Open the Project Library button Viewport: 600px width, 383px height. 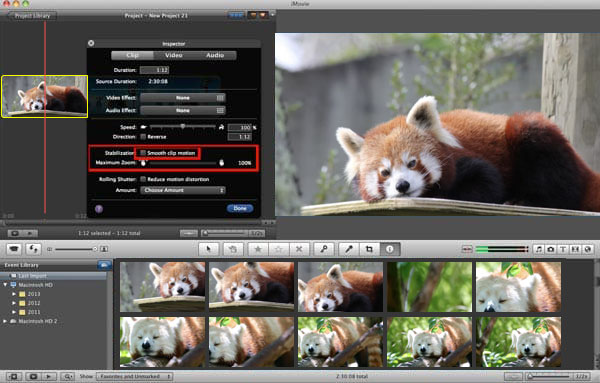point(32,16)
